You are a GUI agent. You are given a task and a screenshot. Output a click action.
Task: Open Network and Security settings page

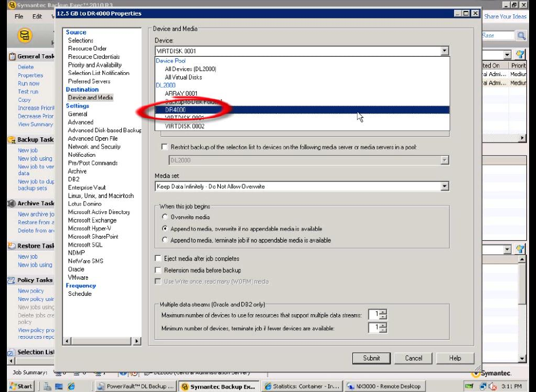[94, 146]
